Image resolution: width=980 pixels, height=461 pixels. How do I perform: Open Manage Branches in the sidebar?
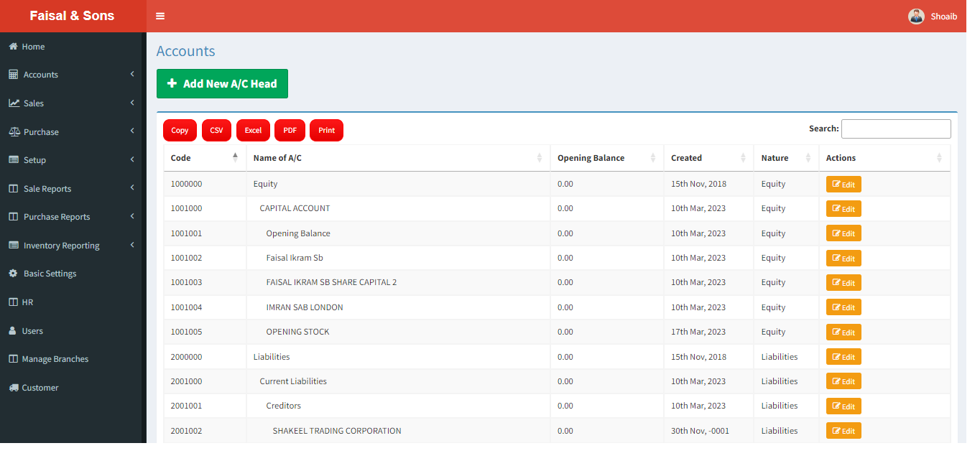tap(55, 359)
